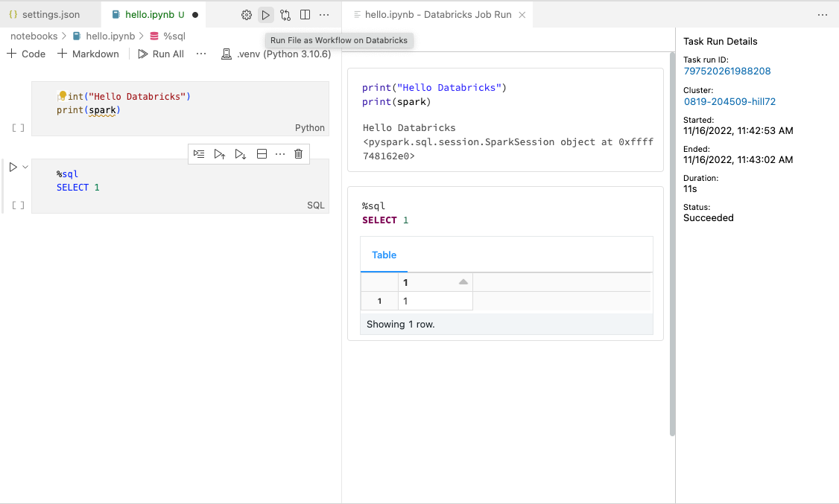Click SparkSession output text in job run
839x504 pixels.
pos(508,149)
